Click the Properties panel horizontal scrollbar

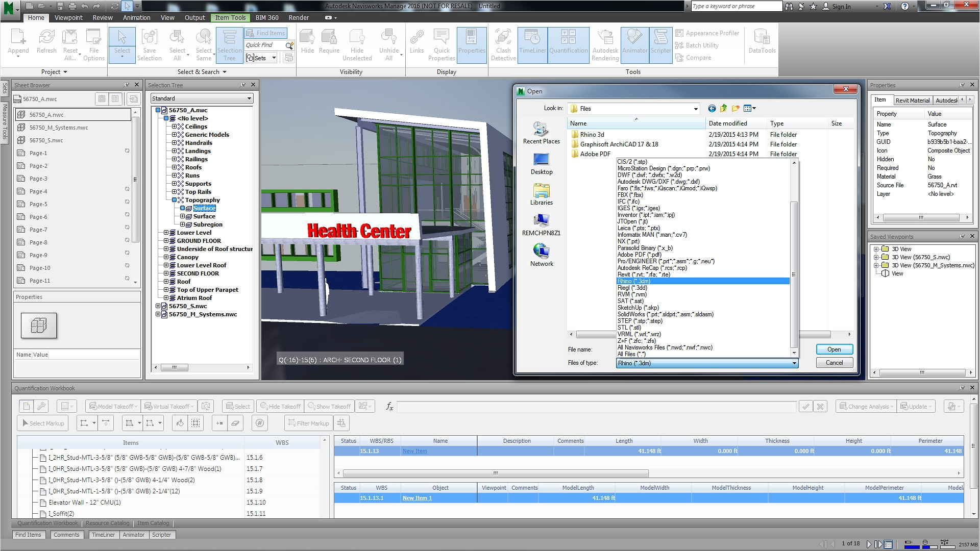[x=921, y=217]
